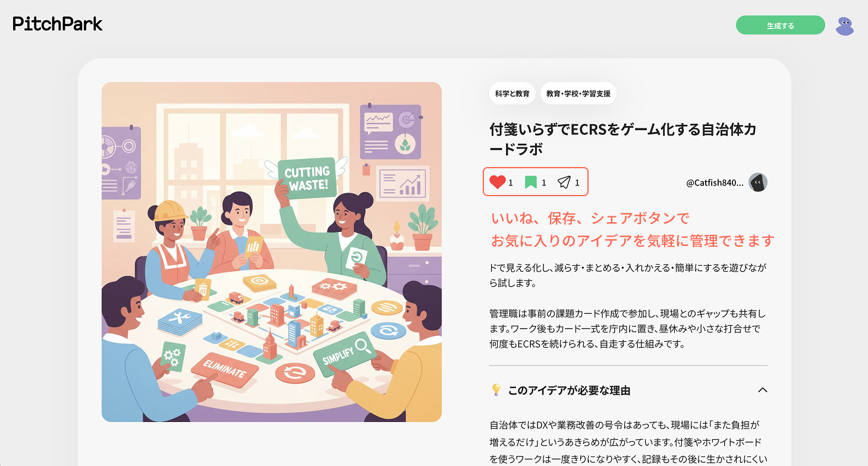Open the blue user avatar menu at top right

844,26
